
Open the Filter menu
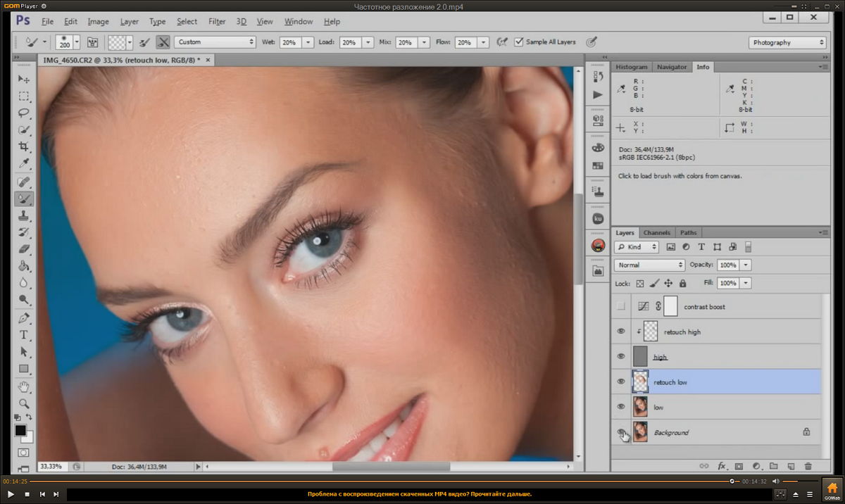point(217,22)
